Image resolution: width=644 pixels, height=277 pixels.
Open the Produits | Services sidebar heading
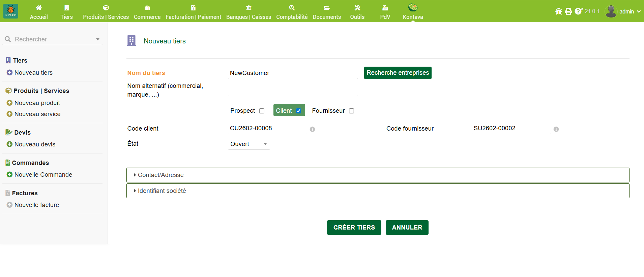pos(41,91)
